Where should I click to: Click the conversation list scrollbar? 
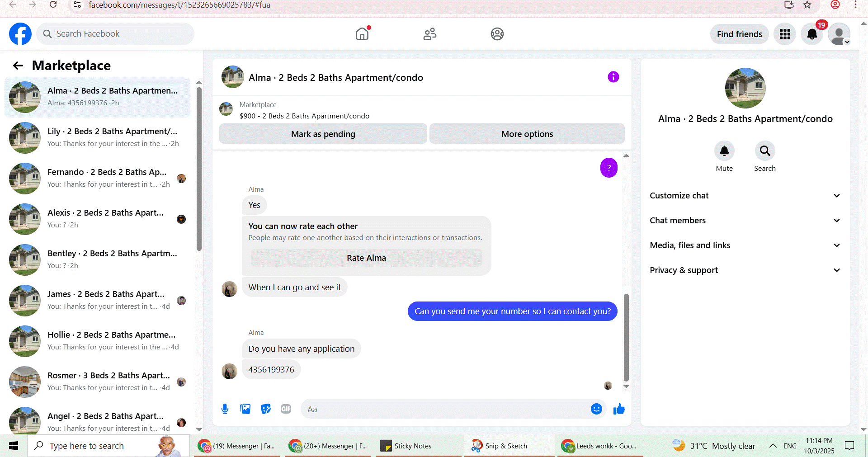(x=199, y=169)
